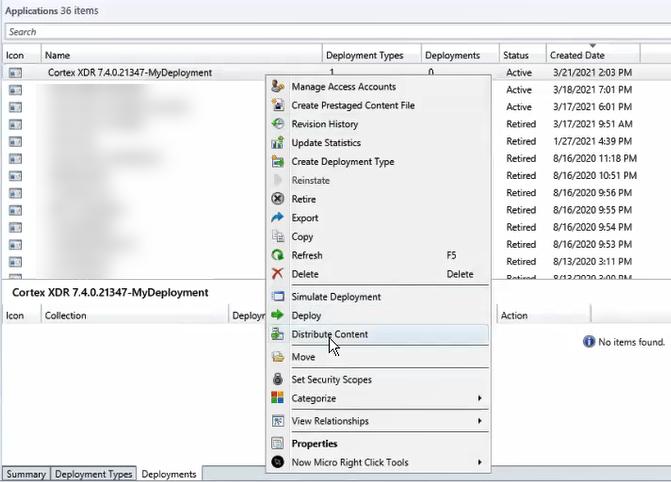Viewport: 671px width, 482px height.
Task: Click the app icon in the 1/27/2021 4:39 PM row
Action: [x=15, y=141]
